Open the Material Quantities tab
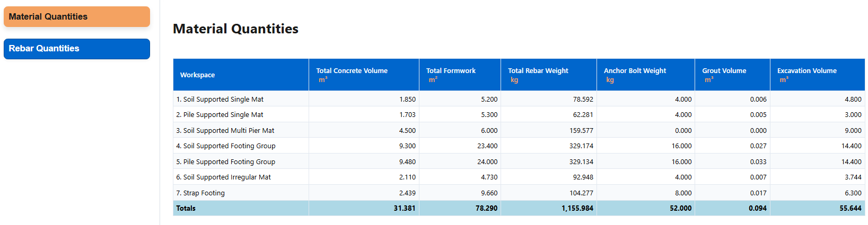The width and height of the screenshot is (868, 225). (76, 17)
